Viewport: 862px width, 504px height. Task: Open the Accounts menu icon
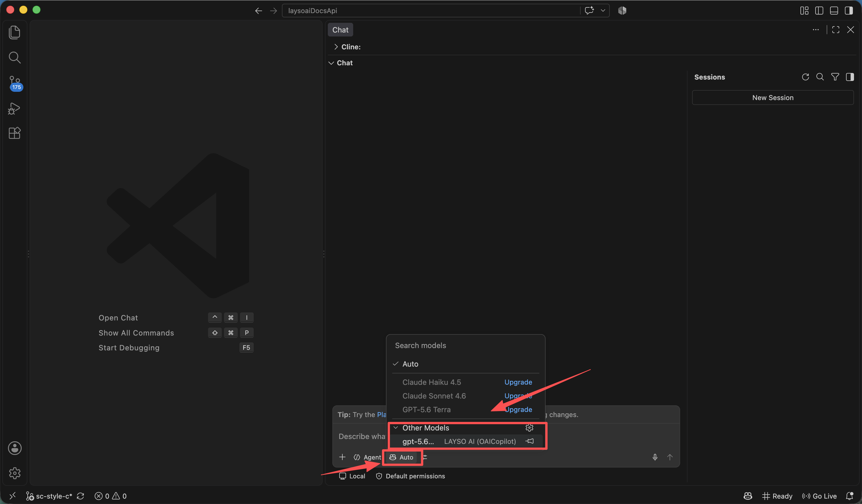(x=15, y=448)
